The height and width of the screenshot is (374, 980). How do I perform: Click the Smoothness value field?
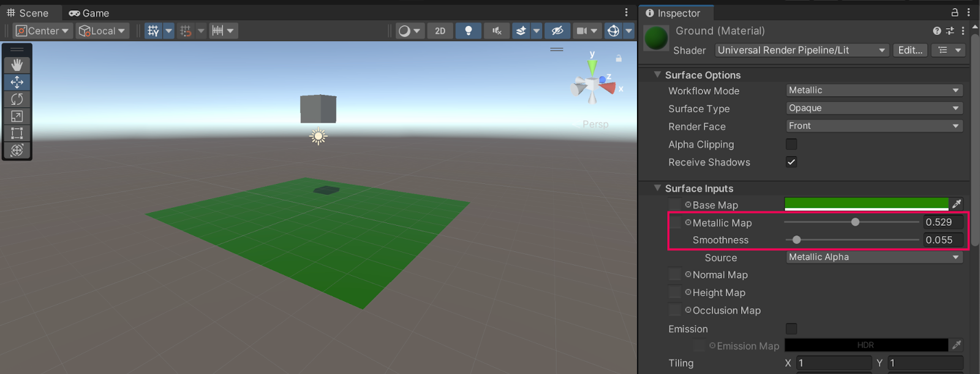point(942,240)
